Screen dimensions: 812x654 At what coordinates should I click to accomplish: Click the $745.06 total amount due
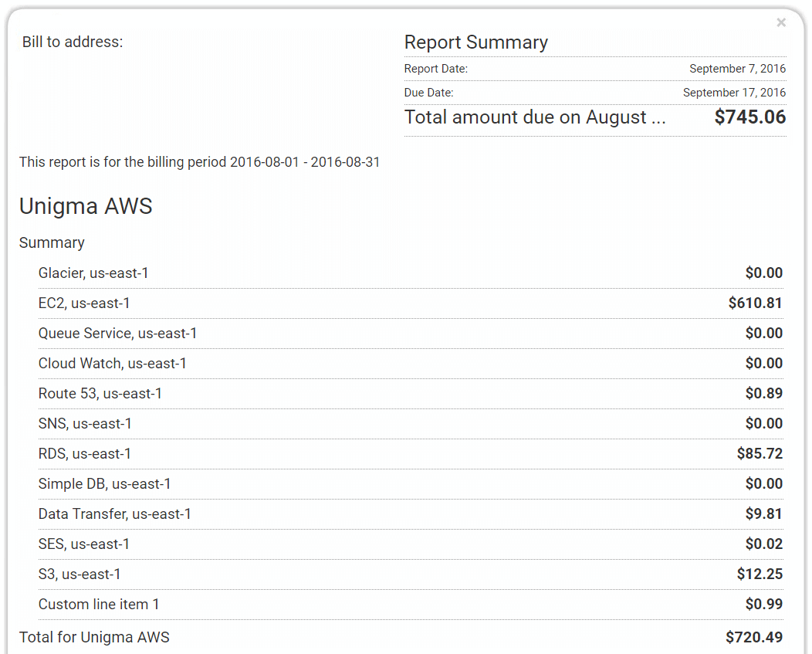point(749,117)
